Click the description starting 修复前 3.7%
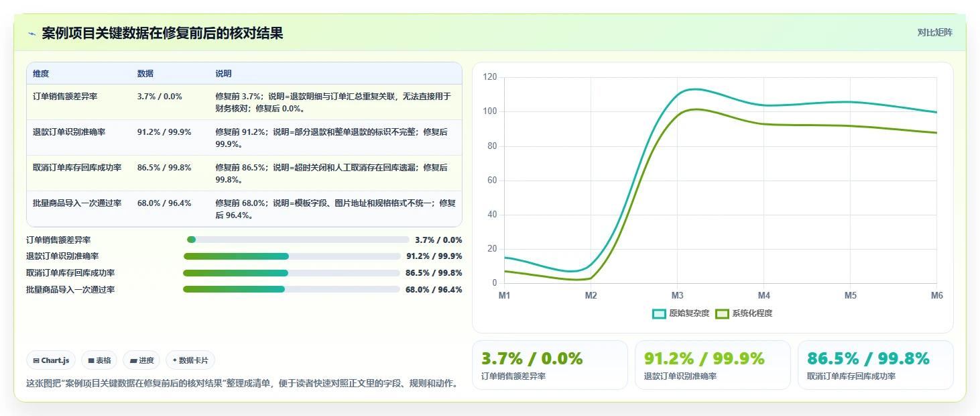 (333, 103)
